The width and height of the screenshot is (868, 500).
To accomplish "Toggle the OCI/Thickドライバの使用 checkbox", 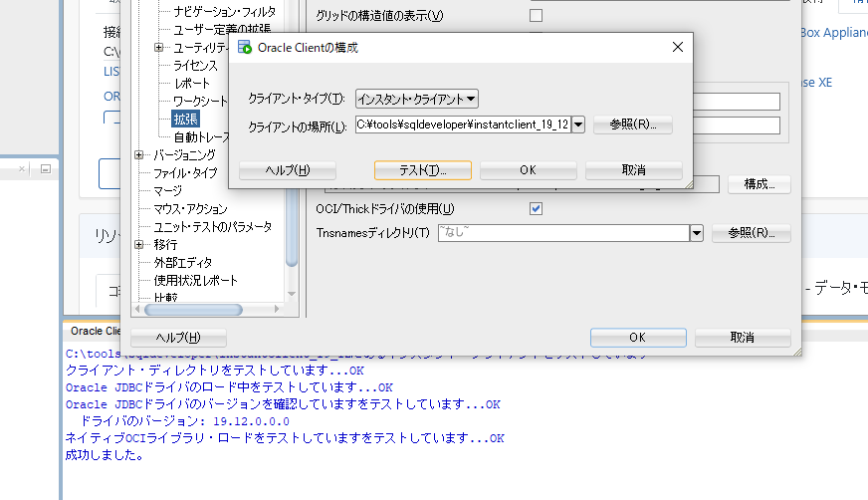I will (536, 208).
